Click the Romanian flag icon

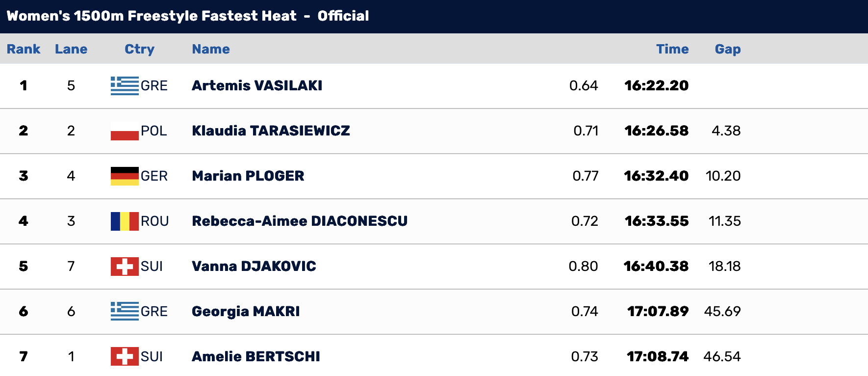125,221
